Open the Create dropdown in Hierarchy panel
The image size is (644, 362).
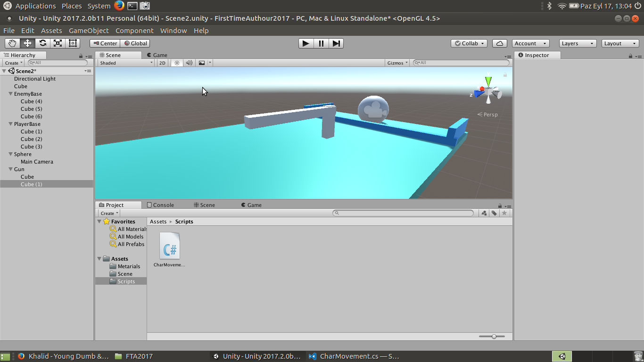pos(13,63)
